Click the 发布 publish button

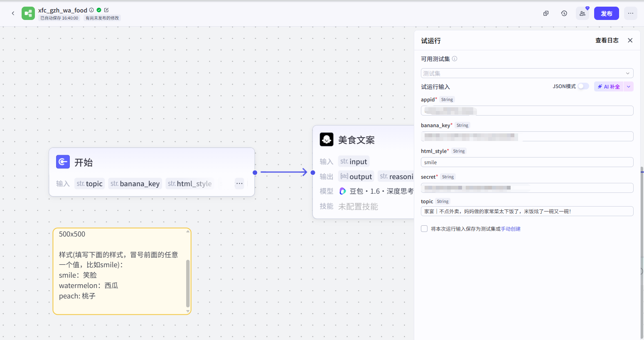[x=607, y=13]
